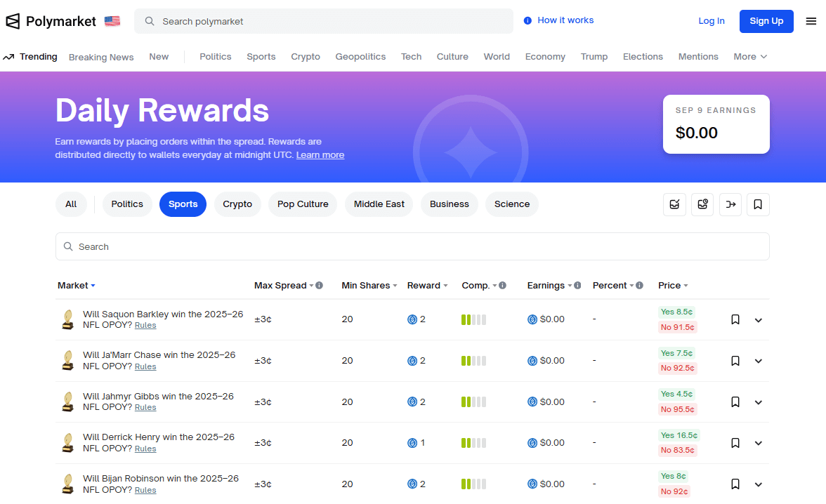Bookmark the Saquon Barkley market
Screen dimensions: 826x504
[735, 319]
